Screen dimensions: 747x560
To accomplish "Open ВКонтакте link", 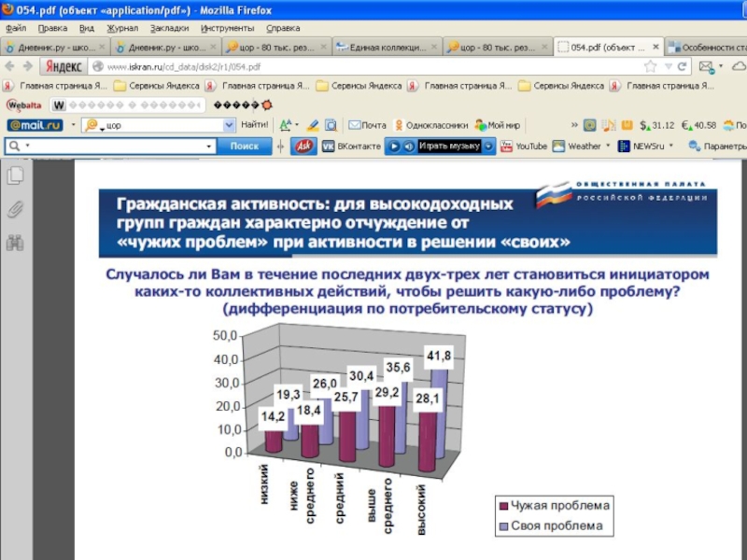I will click(x=352, y=147).
